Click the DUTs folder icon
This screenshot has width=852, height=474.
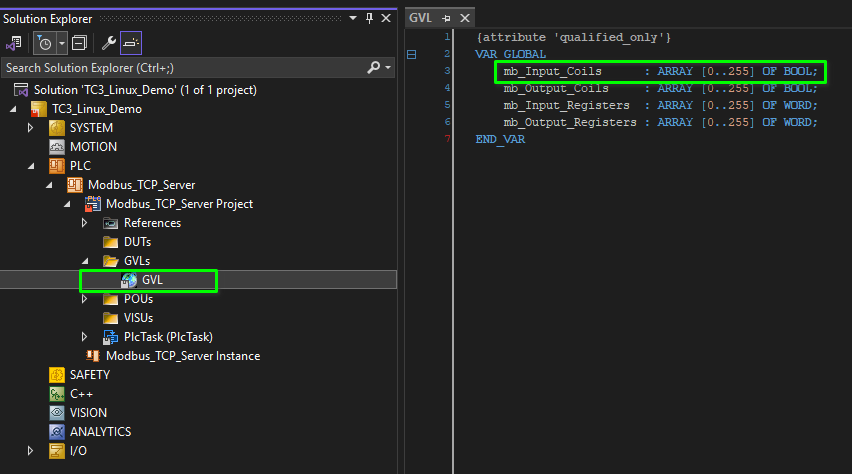click(110, 242)
